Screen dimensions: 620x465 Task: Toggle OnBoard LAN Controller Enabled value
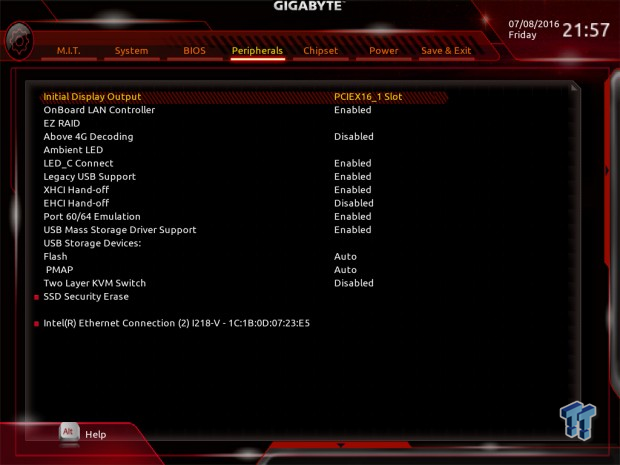[352, 110]
